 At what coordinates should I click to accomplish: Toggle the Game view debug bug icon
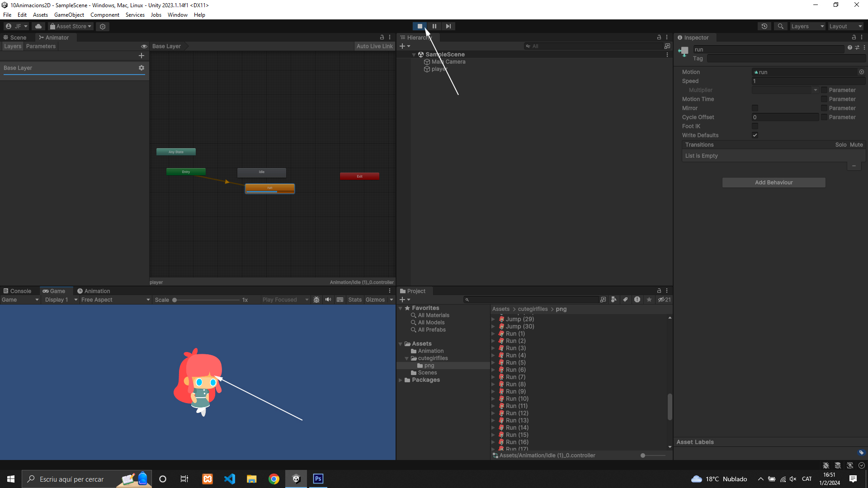click(316, 300)
